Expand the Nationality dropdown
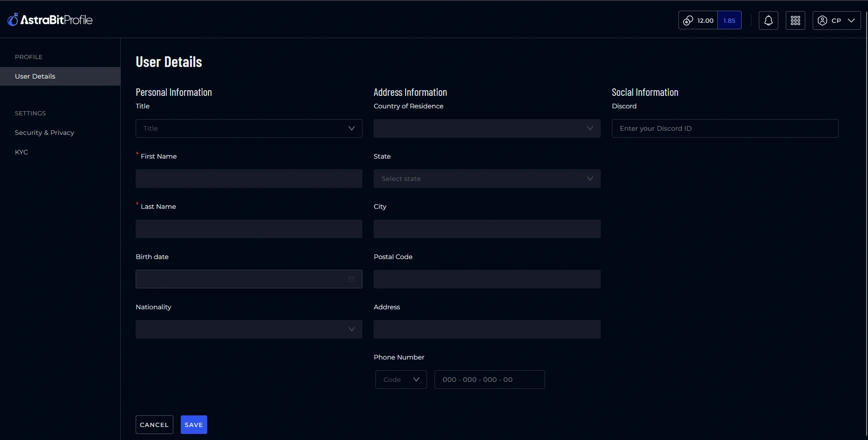The image size is (868, 440). (x=249, y=329)
